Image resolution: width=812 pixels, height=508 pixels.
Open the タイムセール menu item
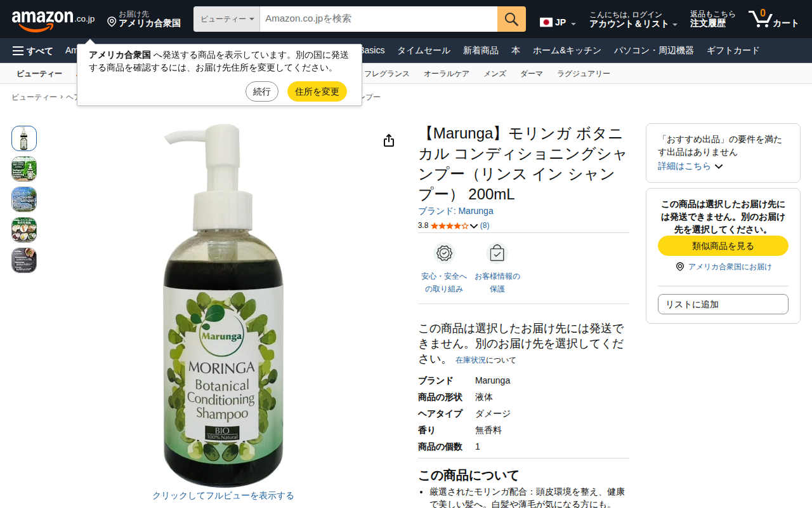click(424, 51)
